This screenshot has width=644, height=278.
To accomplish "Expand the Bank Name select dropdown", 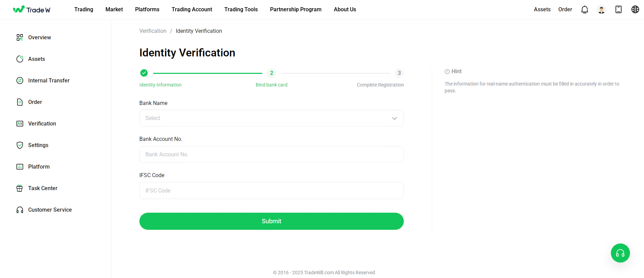I will click(x=271, y=118).
